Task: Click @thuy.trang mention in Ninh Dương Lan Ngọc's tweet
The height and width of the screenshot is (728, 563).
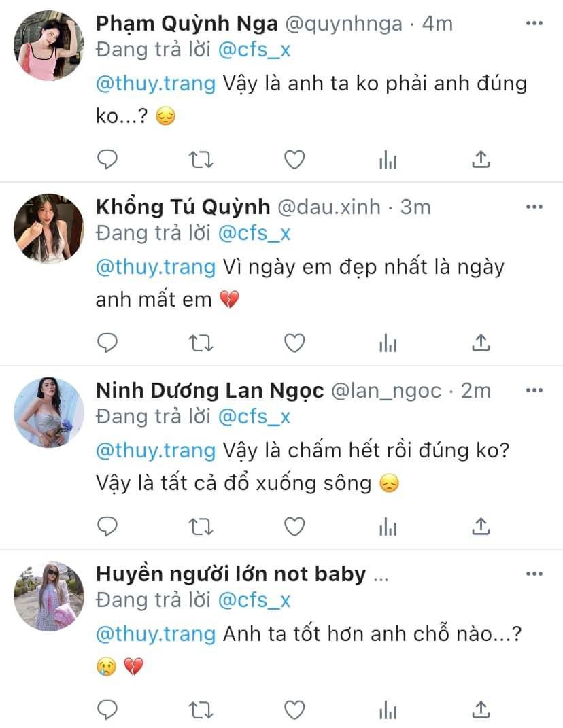Action: [156, 451]
